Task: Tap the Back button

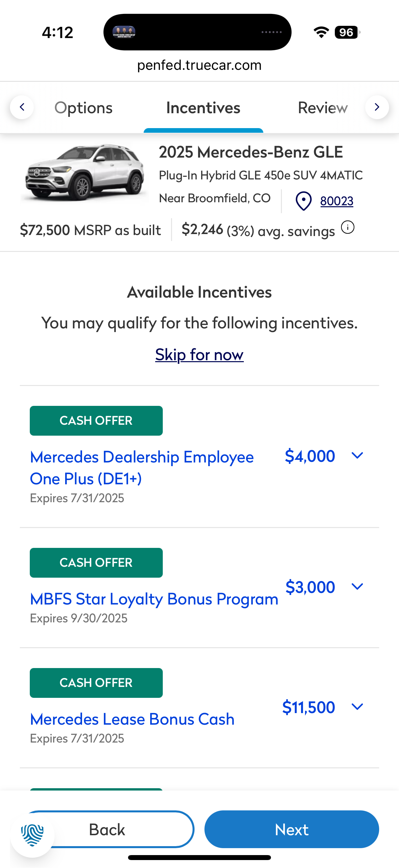Action: pyautogui.click(x=107, y=829)
